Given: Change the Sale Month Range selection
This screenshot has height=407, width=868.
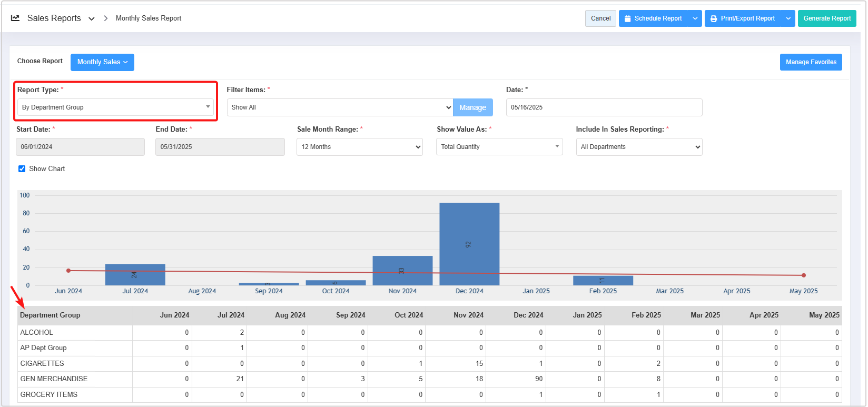Looking at the screenshot, I should click(359, 147).
